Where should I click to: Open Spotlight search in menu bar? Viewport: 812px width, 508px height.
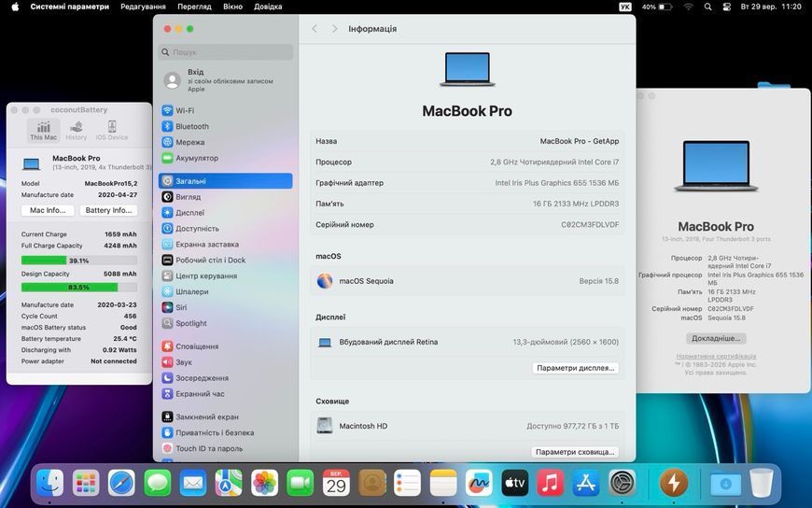pyautogui.click(x=707, y=7)
